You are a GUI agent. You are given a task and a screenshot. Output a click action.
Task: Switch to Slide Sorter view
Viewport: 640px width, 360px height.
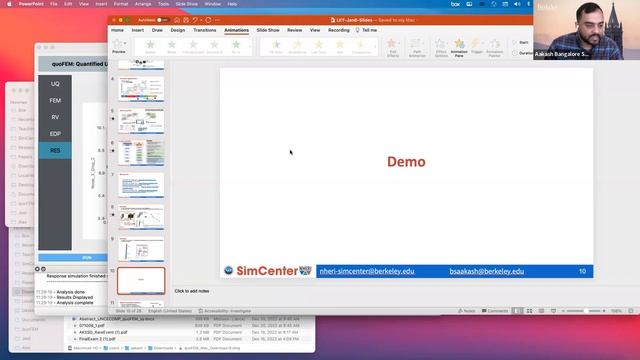point(529,311)
